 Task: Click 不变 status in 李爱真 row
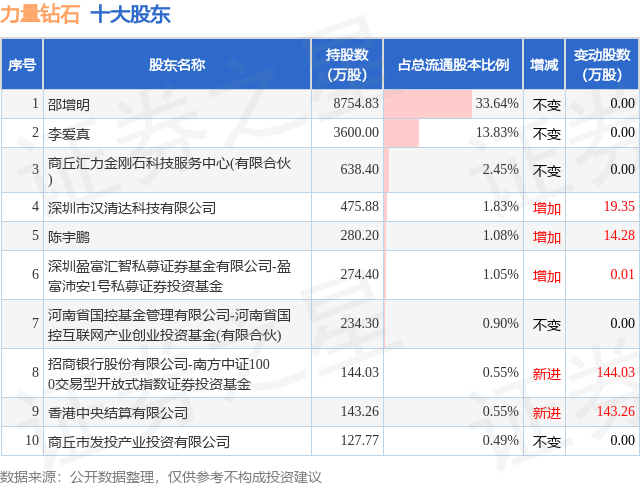pyautogui.click(x=547, y=134)
